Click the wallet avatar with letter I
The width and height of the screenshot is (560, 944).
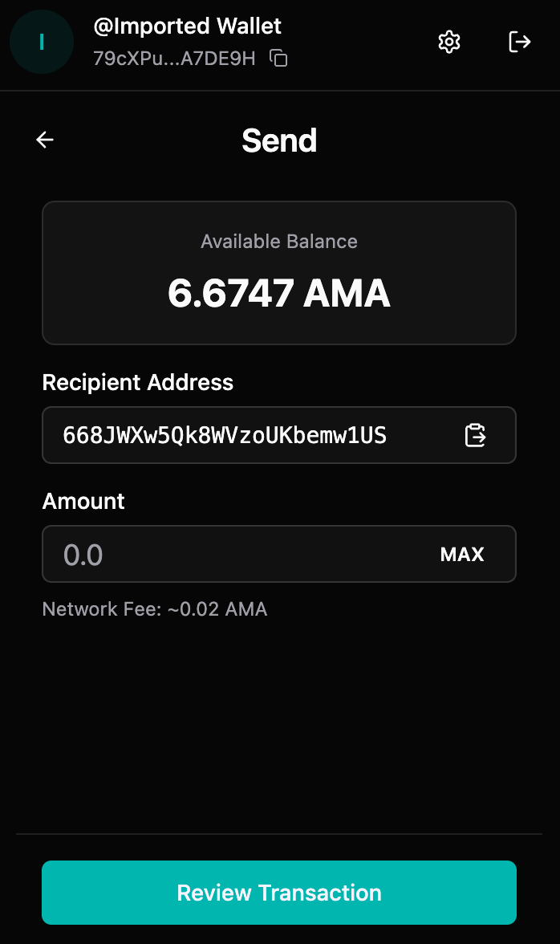(x=42, y=42)
